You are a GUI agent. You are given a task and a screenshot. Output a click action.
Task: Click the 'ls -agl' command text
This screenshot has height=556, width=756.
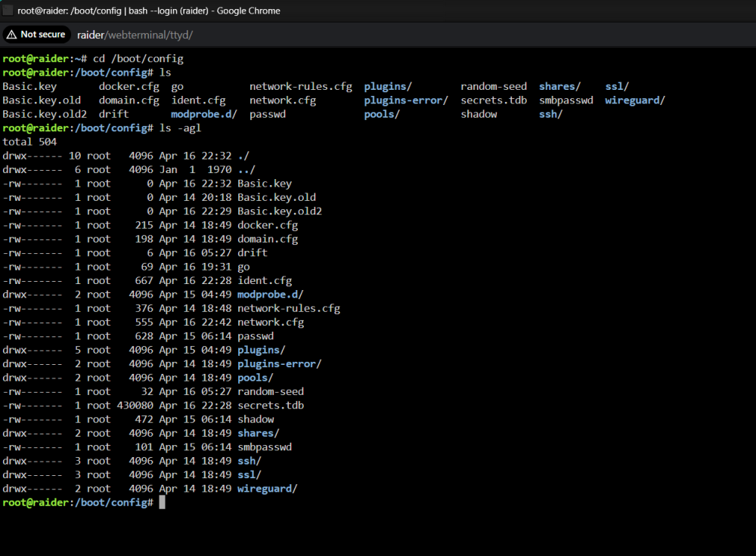(x=181, y=128)
